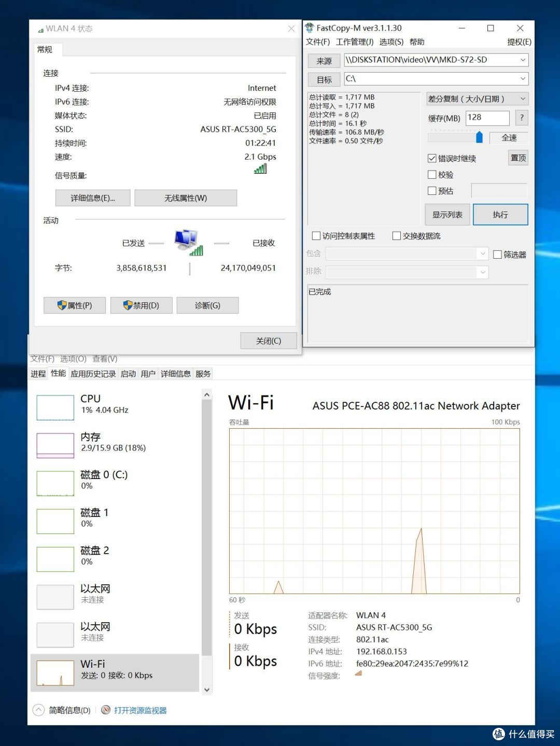Click the network computers activity icon
This screenshot has height=746, width=560.
pyautogui.click(x=188, y=243)
